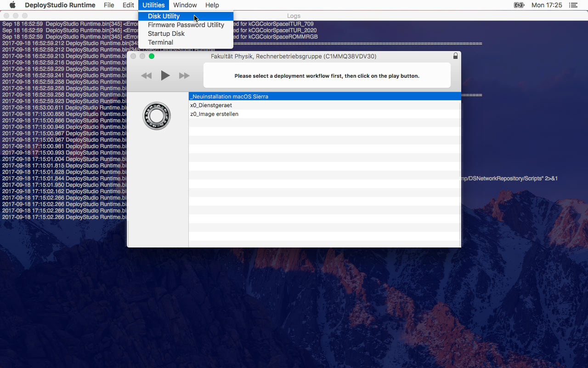Screen dimensions: 588x368
Task: Click the clock showing Mon 17:25
Action: coord(547,5)
